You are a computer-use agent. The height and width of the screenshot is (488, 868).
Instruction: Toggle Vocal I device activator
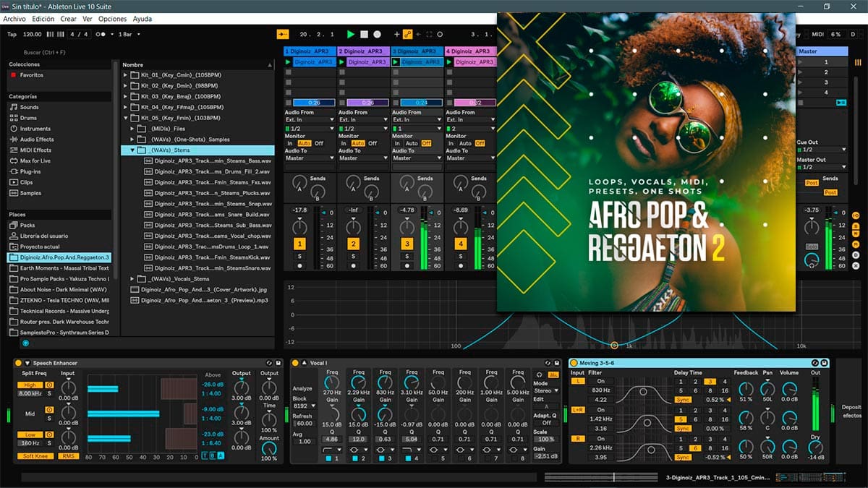[x=295, y=363]
